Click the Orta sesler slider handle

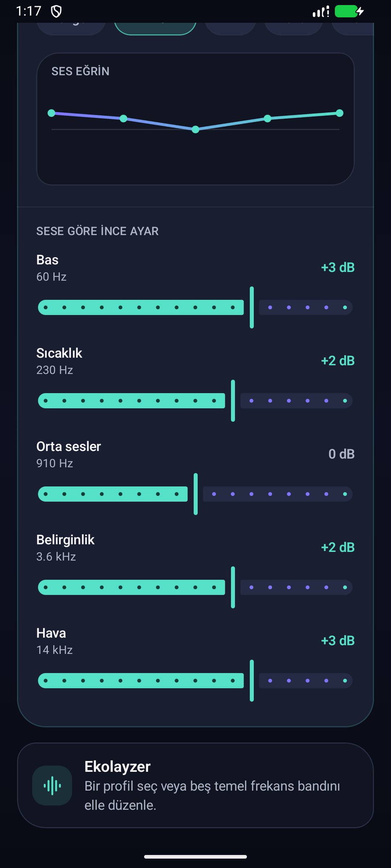[x=195, y=494]
